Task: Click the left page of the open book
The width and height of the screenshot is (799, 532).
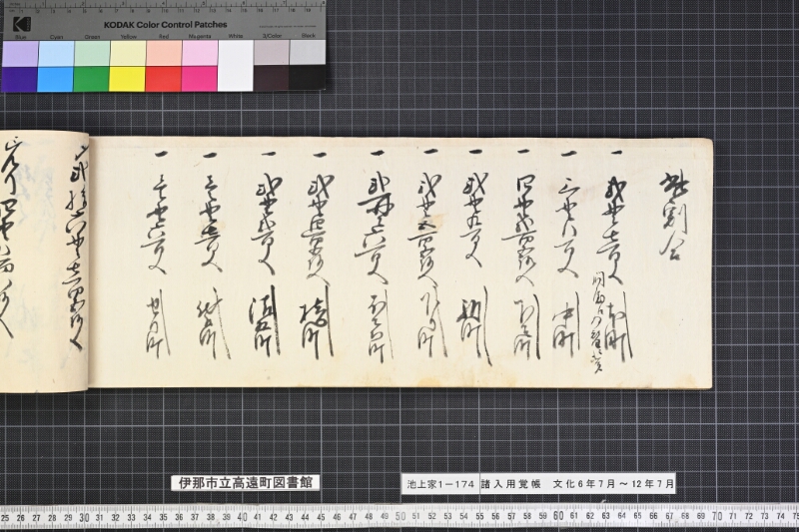Action: pos(44,262)
